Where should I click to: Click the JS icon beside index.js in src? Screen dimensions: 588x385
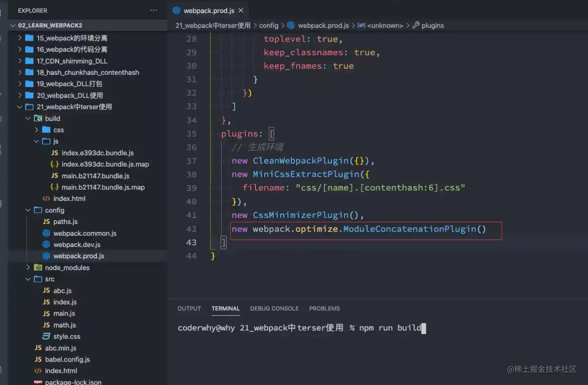coord(46,302)
